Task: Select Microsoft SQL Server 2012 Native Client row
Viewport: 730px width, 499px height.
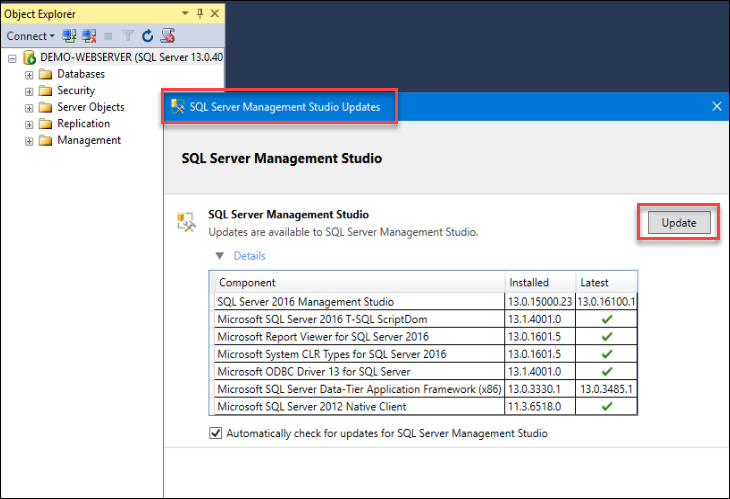Action: pos(425,406)
